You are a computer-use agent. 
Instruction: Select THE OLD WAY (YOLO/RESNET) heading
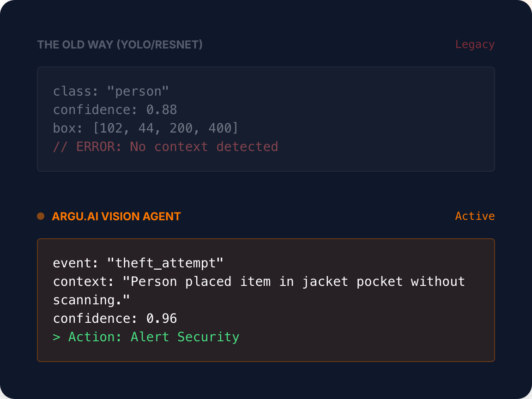[120, 45]
